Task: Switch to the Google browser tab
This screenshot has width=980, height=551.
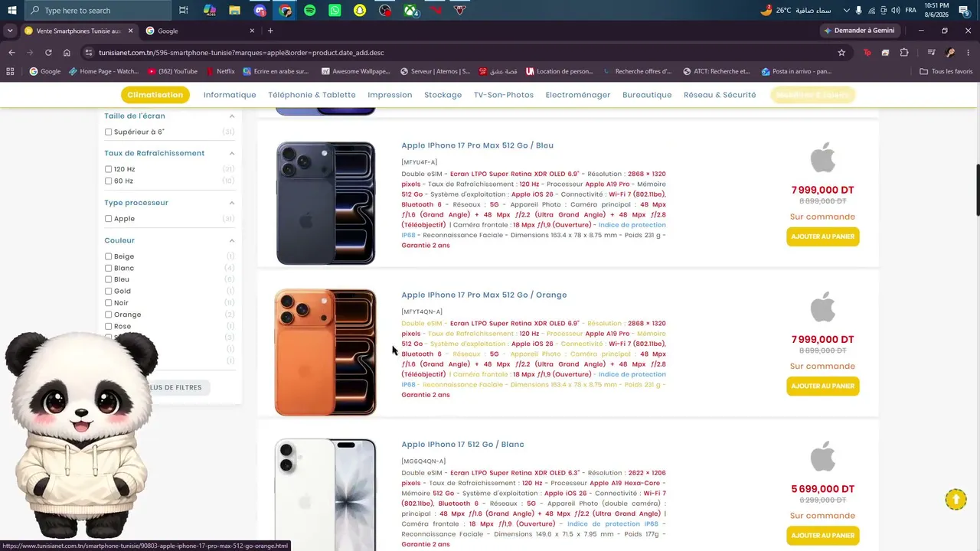Action: 199,31
